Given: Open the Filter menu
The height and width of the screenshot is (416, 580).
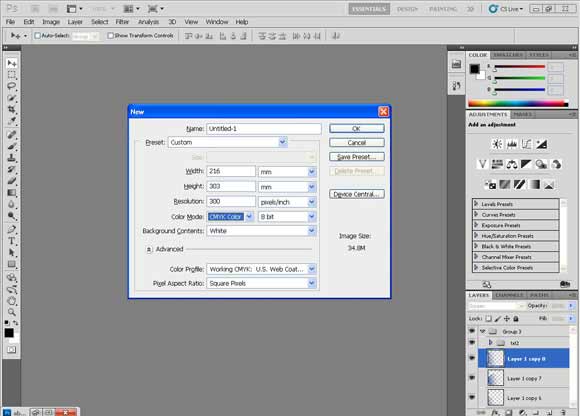Looking at the screenshot, I should (x=122, y=22).
